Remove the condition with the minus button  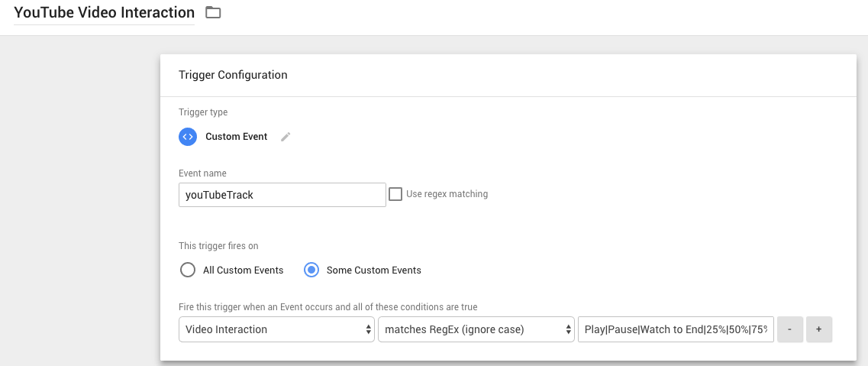pyautogui.click(x=789, y=329)
